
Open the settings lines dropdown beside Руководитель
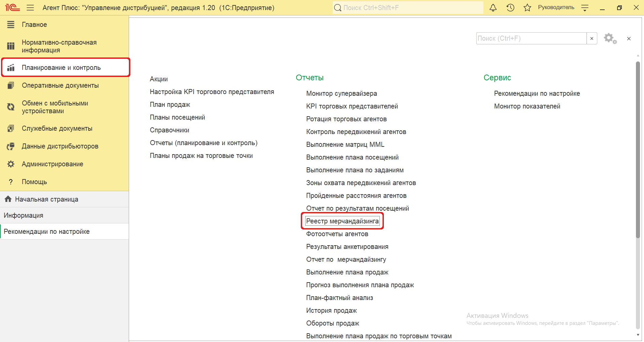pyautogui.click(x=585, y=8)
